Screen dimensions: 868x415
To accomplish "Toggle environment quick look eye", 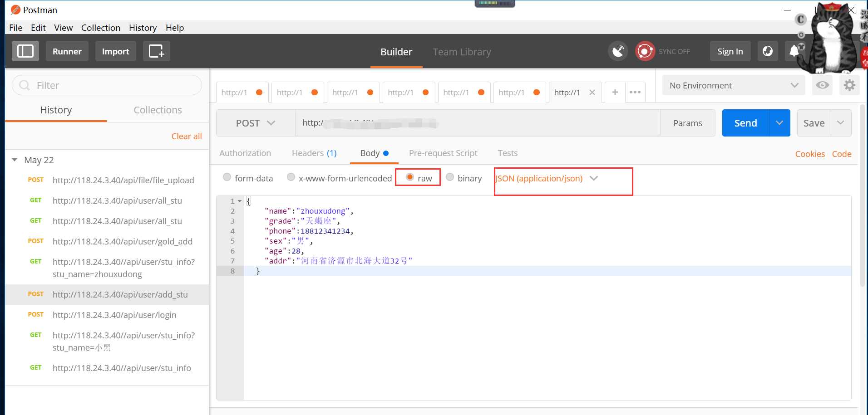I will tap(822, 85).
